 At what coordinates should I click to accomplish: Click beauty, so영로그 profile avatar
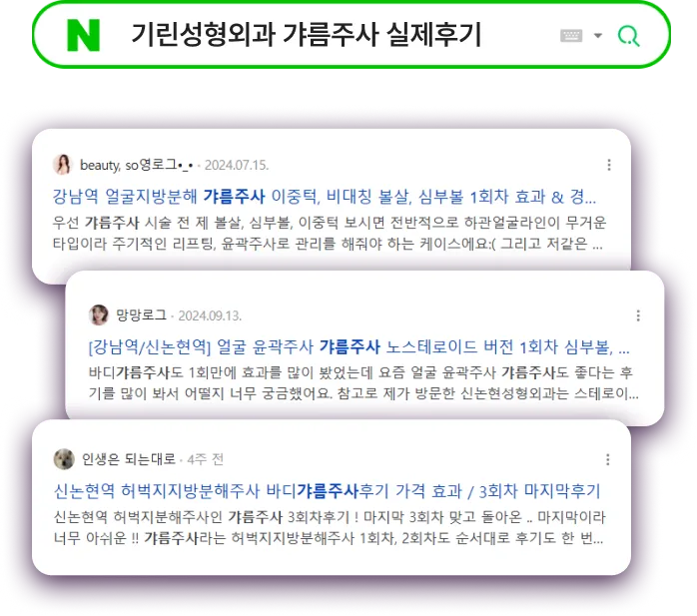pos(63,165)
